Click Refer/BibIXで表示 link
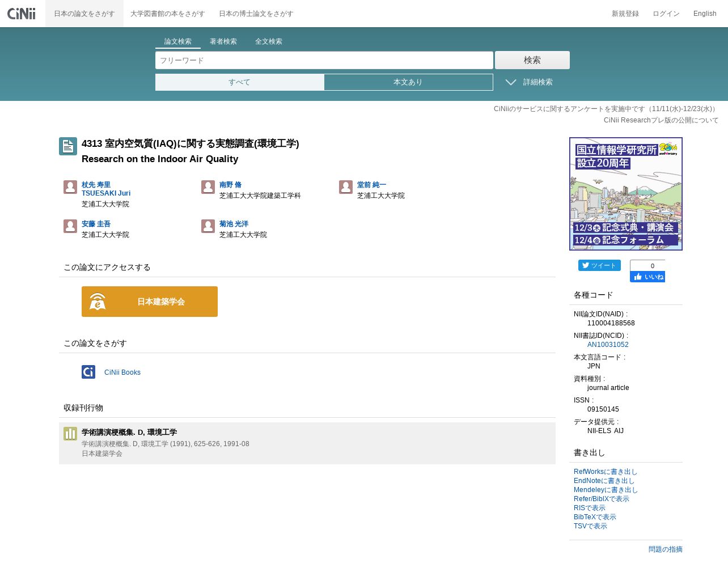 [x=602, y=499]
